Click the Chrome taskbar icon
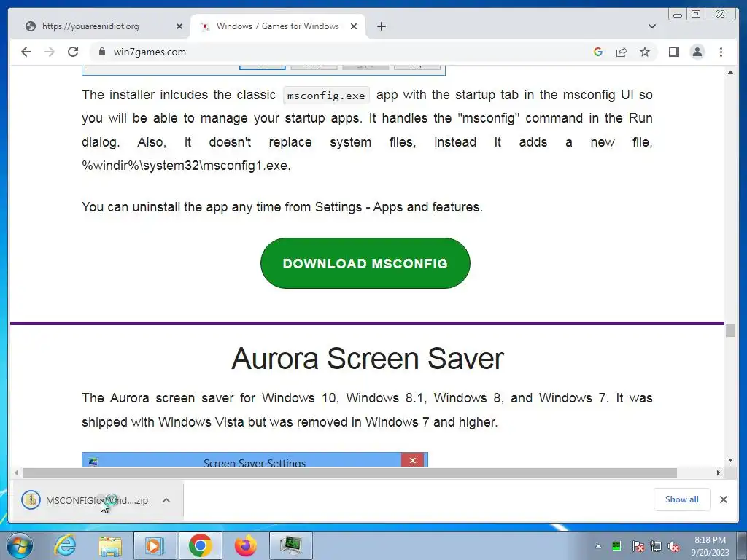Viewport: 747px width, 560px height. [200, 545]
